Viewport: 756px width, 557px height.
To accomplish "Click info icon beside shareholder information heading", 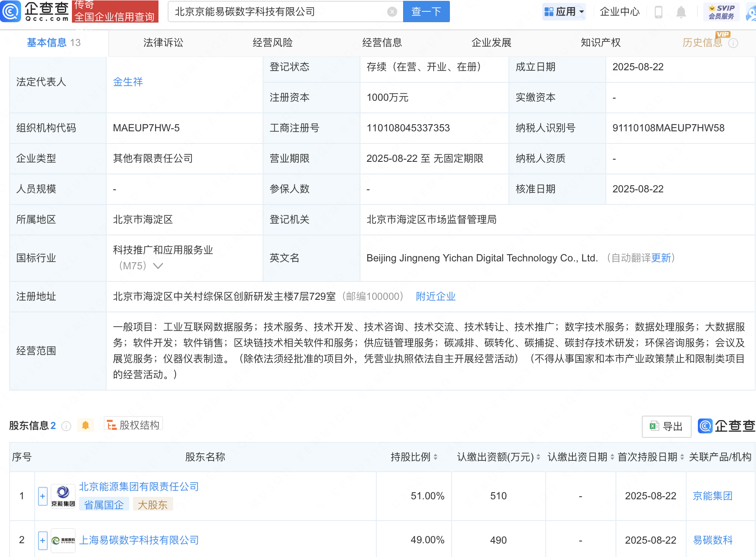I will pos(66,426).
